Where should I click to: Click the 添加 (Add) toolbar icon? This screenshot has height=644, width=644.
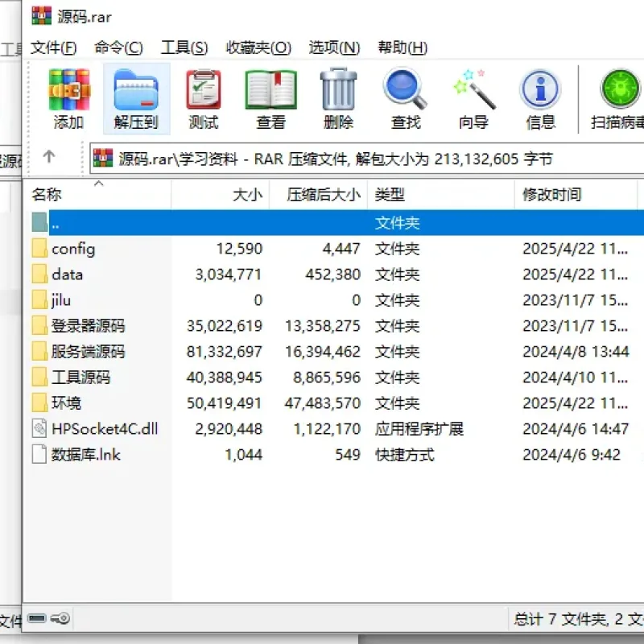pos(68,89)
